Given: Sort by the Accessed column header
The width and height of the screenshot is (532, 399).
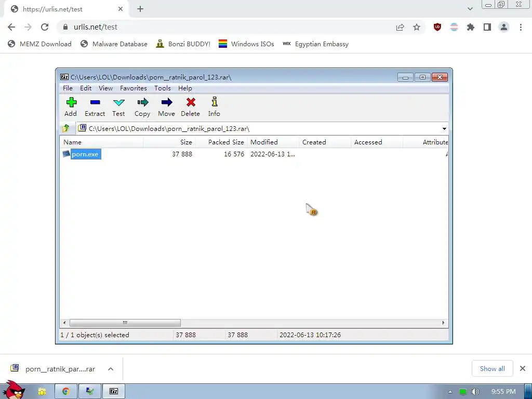Looking at the screenshot, I should [x=377, y=142].
